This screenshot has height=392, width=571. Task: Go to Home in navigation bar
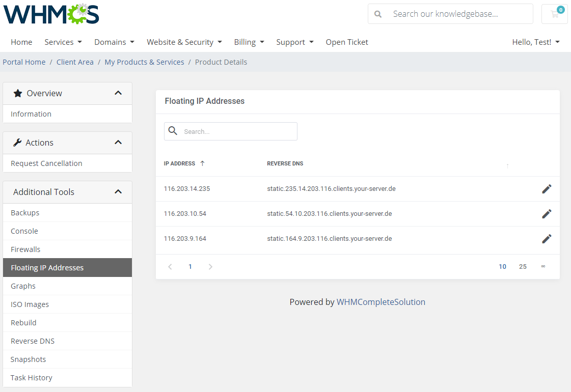[x=21, y=42]
